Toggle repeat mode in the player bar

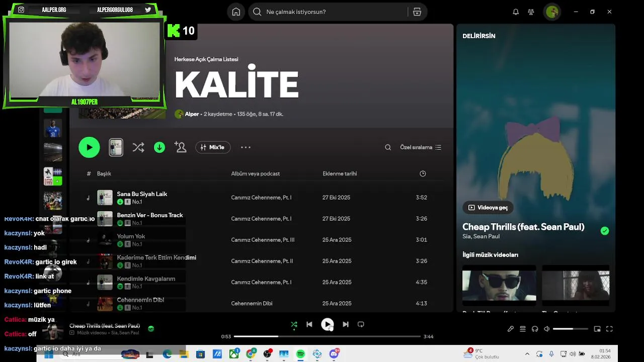pyautogui.click(x=361, y=324)
